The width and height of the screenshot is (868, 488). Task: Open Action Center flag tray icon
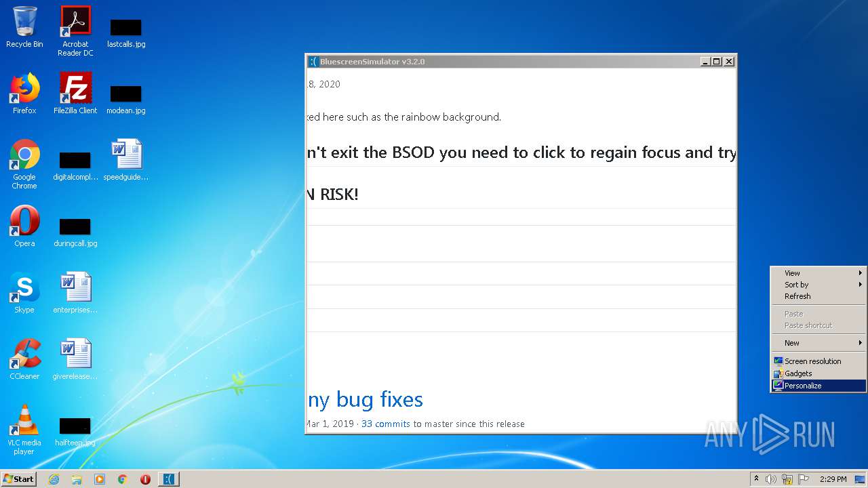[x=804, y=479]
